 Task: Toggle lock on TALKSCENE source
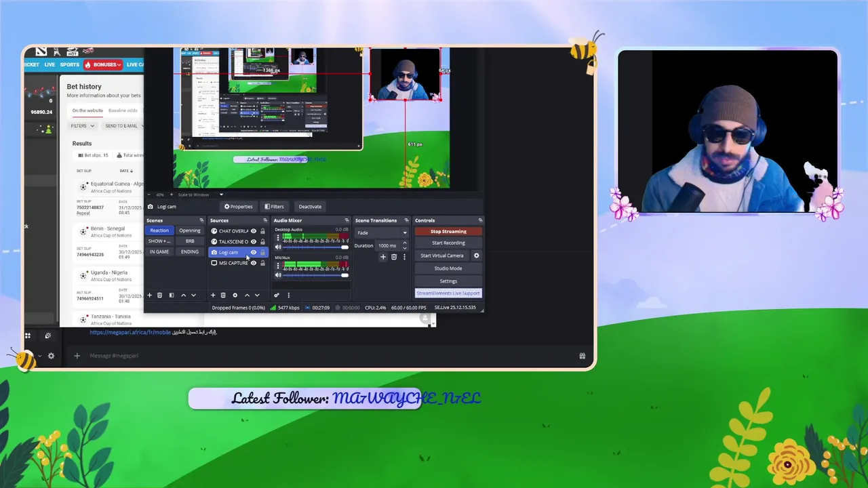click(262, 242)
